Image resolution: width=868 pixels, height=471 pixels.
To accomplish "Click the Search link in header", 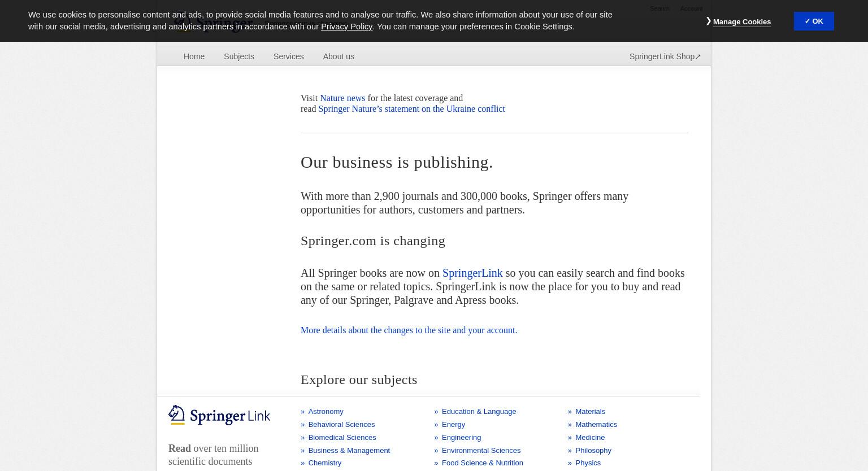I will 659,8.
